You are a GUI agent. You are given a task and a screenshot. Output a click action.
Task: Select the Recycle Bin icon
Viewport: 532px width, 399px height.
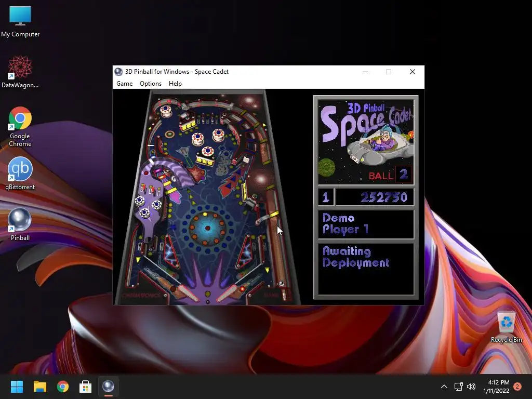506,327
